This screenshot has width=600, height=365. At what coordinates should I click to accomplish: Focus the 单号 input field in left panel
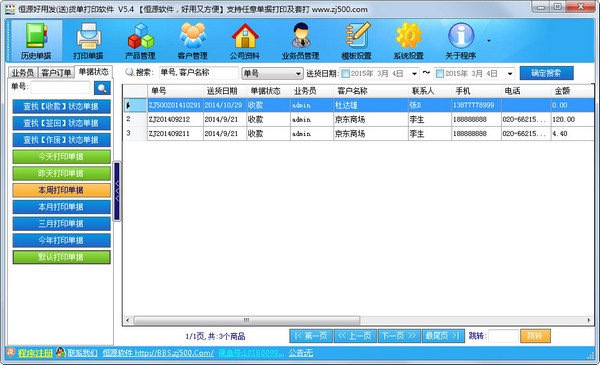point(60,87)
